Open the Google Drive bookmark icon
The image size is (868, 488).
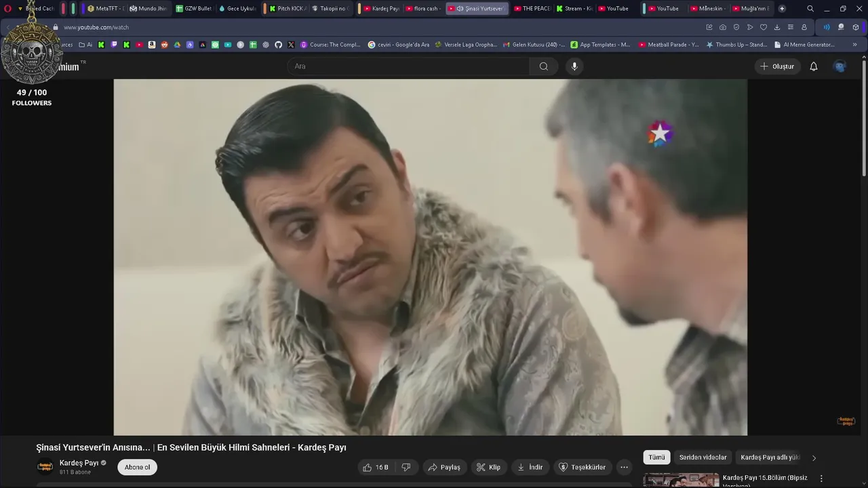(177, 45)
